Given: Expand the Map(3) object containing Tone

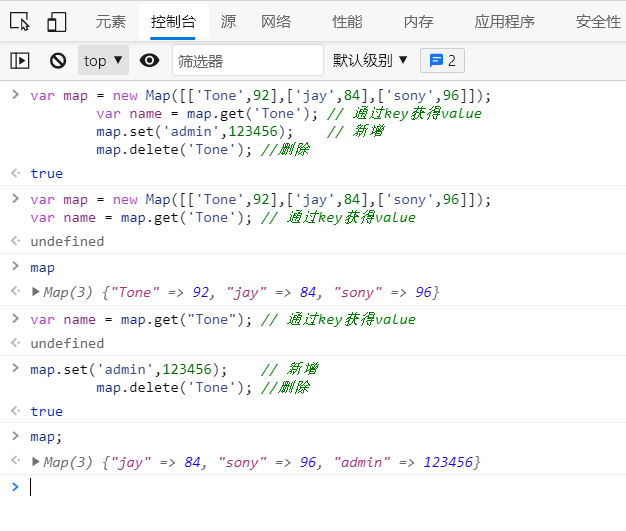Looking at the screenshot, I should 37,292.
